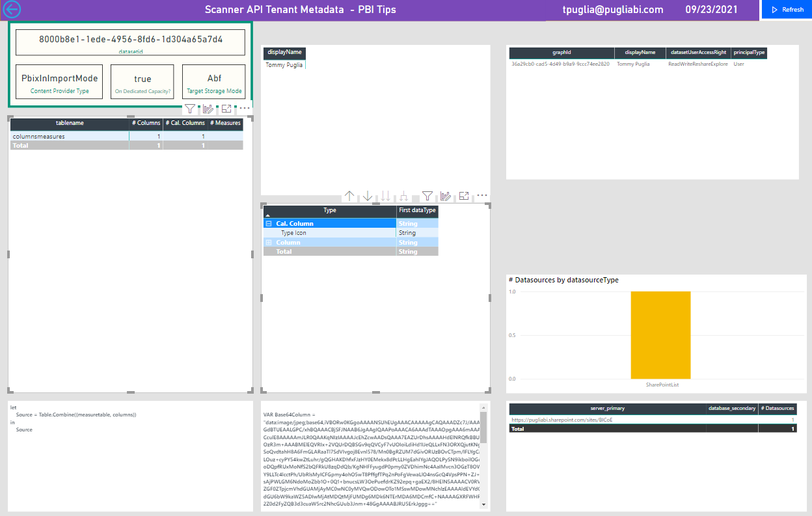Drill up in the Type matrix
Viewport: 812px width, 516px height.
[349, 196]
